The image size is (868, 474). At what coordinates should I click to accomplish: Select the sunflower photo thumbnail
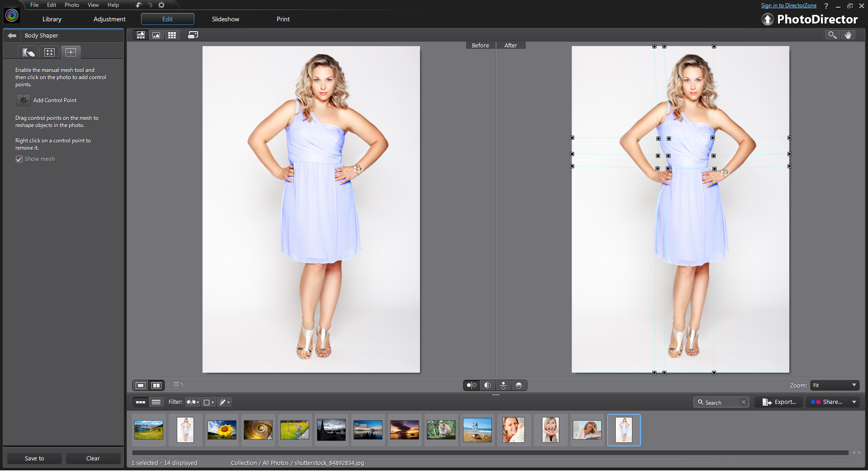point(222,430)
